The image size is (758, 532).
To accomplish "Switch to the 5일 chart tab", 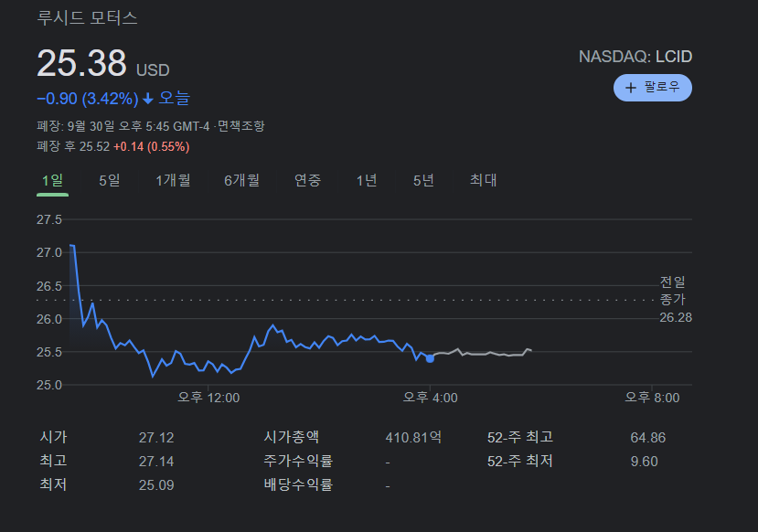I will pyautogui.click(x=109, y=181).
